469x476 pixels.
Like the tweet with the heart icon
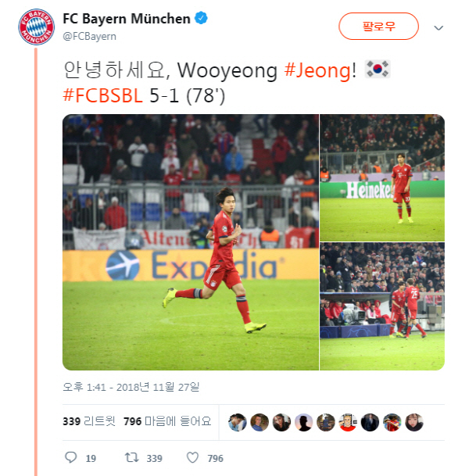pyautogui.click(x=192, y=457)
